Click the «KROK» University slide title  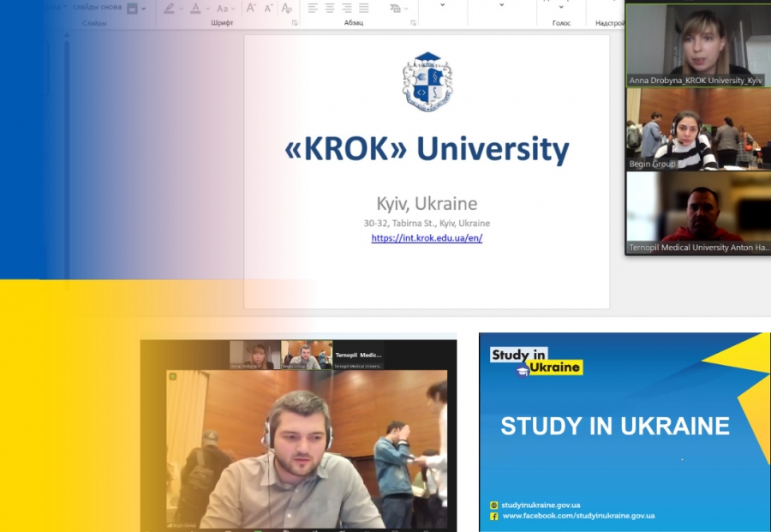(427, 148)
